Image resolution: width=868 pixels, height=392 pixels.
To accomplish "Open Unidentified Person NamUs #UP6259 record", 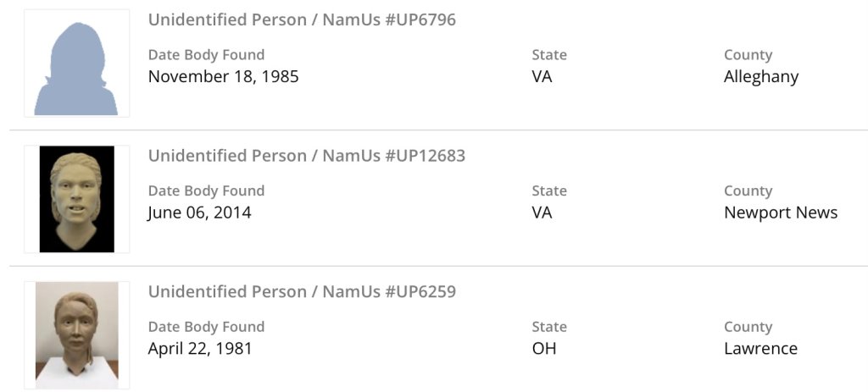I will tap(302, 292).
